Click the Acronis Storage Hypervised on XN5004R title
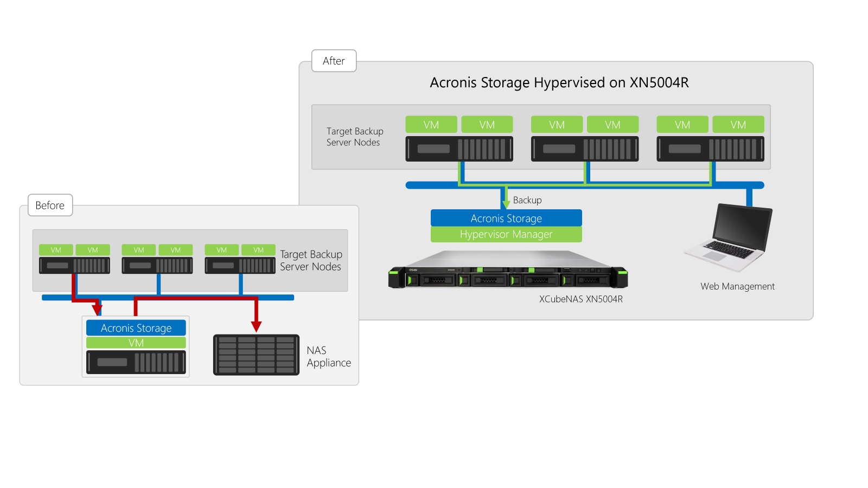Image resolution: width=868 pixels, height=488 pixels. click(559, 82)
